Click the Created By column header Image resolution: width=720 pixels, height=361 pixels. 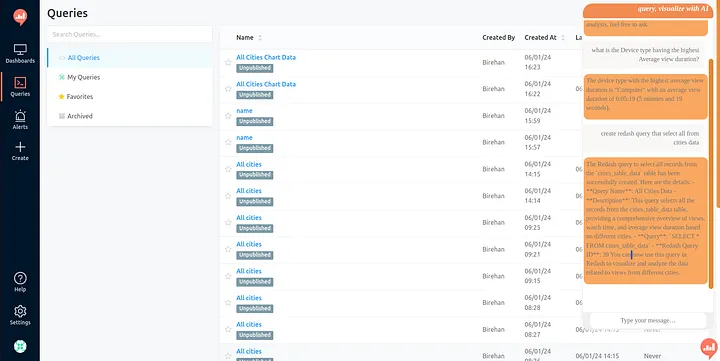[499, 38]
